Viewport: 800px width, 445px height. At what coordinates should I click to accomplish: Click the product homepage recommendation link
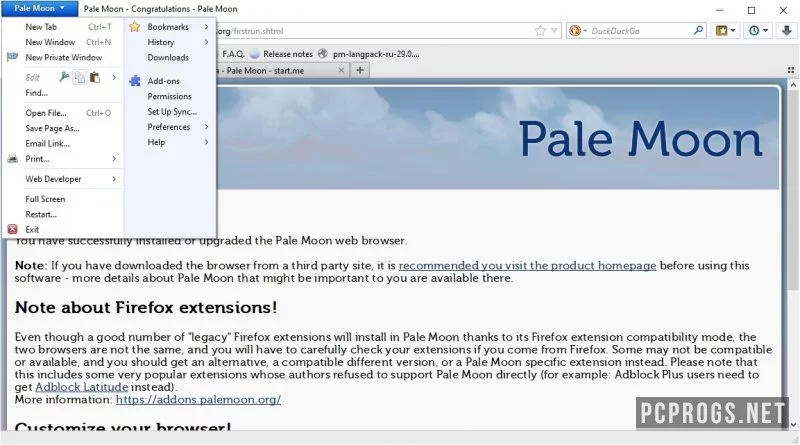(x=527, y=266)
